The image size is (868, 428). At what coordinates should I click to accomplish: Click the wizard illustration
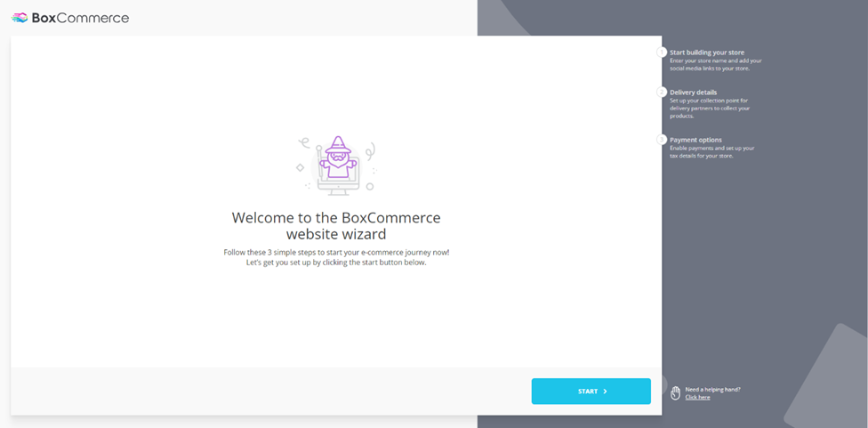tap(336, 165)
